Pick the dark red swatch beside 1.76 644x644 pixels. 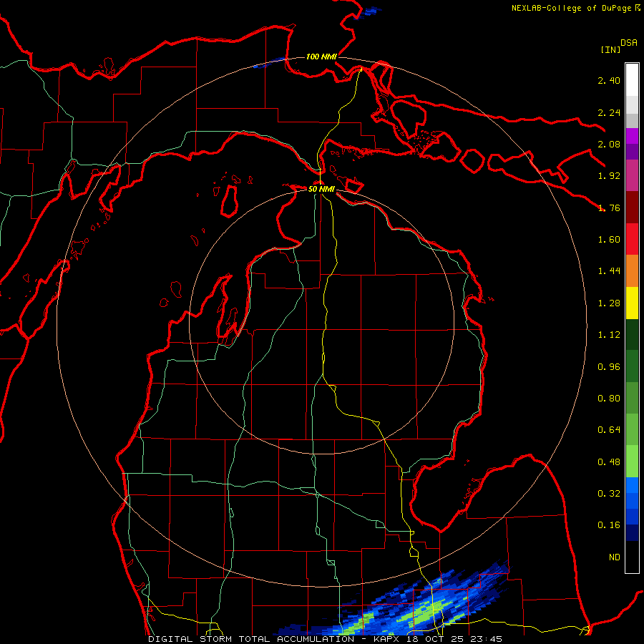[632, 208]
